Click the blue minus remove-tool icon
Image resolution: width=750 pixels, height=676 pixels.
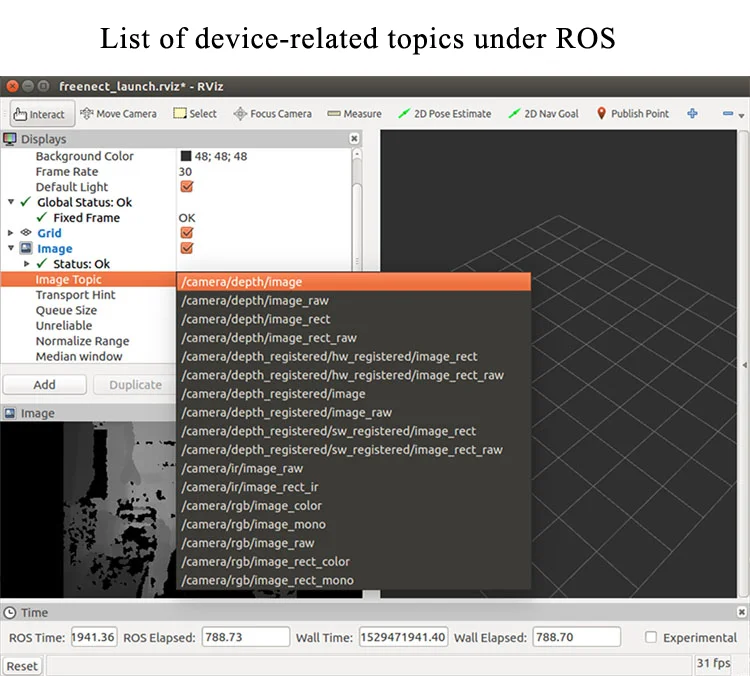pyautogui.click(x=728, y=113)
